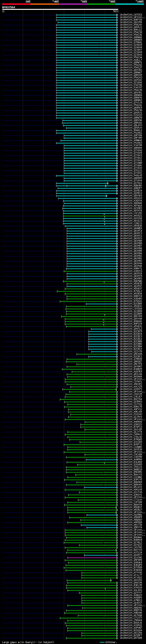Select the hit label UniRef100_P54242
The image size is (146, 644).
pyautogui.click(x=131, y=65)
